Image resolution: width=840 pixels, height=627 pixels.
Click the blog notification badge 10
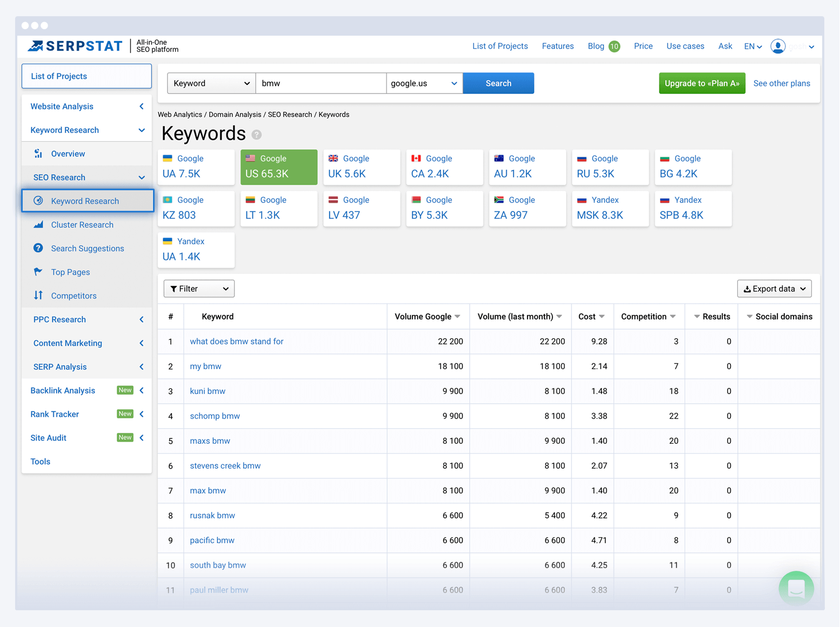[614, 46]
